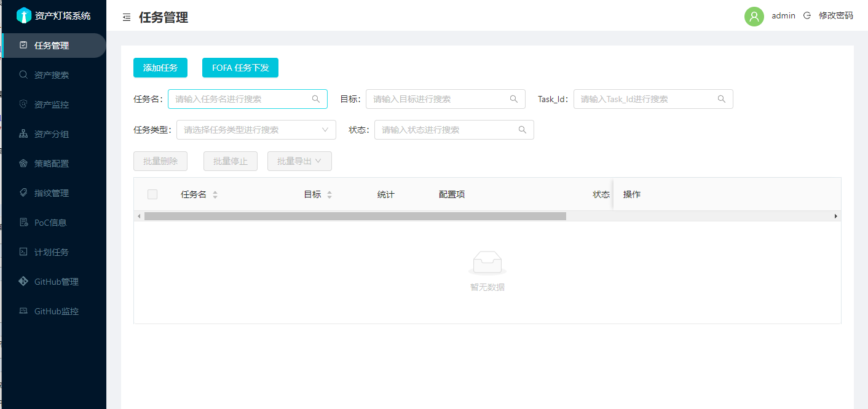Image resolution: width=868 pixels, height=409 pixels.
Task: Click PoC信息 sidebar icon
Action: (23, 222)
